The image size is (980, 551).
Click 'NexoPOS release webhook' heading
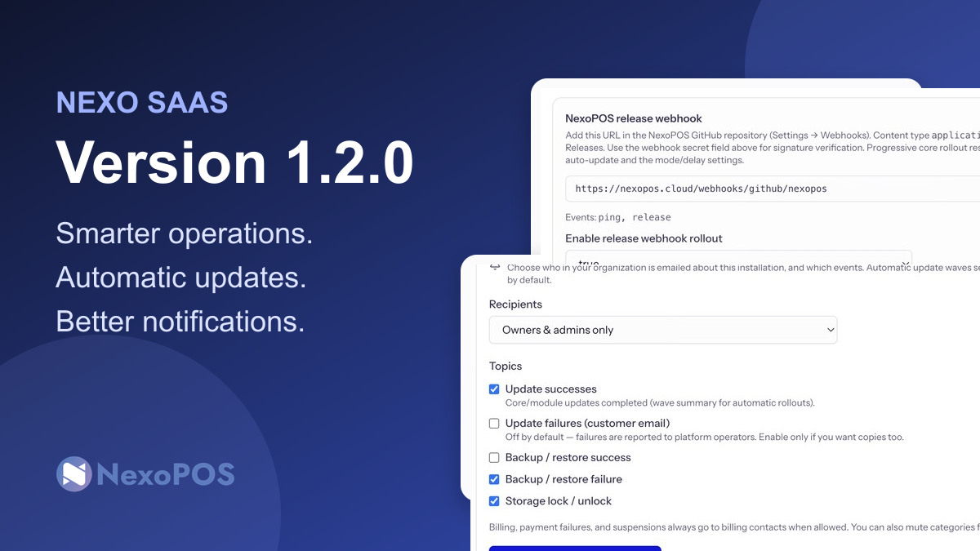tap(634, 118)
